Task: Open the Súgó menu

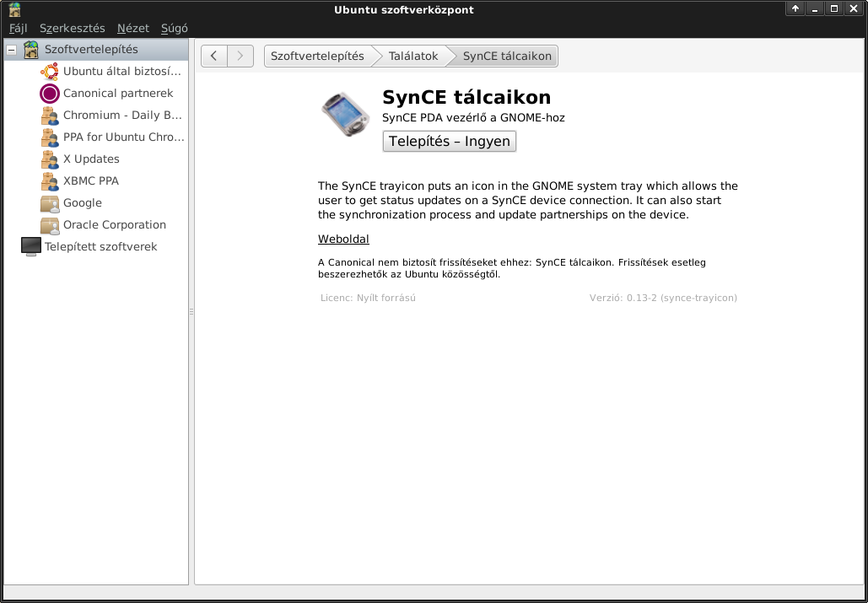Action: pos(175,28)
